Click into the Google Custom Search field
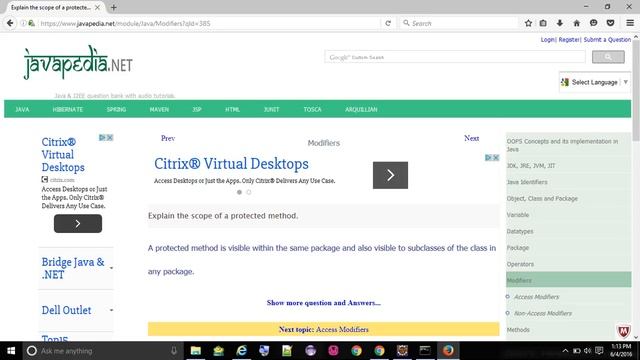 (455, 57)
